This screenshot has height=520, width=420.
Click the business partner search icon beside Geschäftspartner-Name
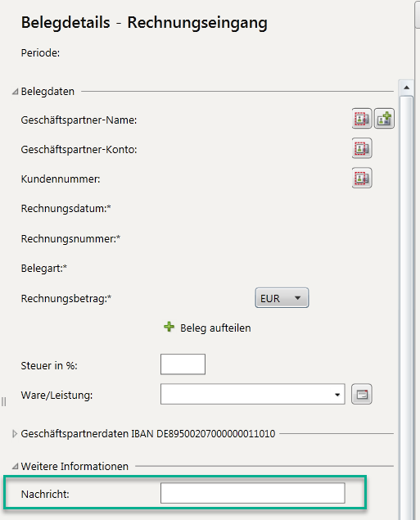[362, 119]
